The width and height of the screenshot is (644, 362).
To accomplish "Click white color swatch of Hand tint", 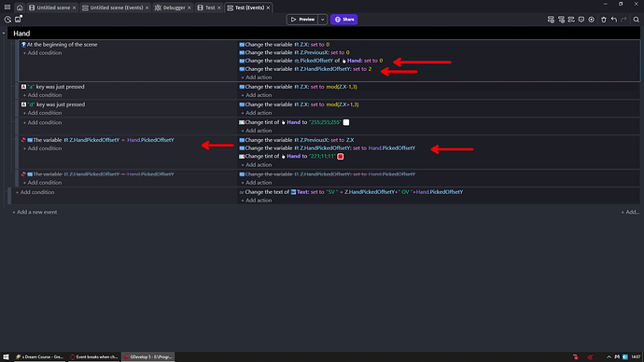I will (346, 122).
